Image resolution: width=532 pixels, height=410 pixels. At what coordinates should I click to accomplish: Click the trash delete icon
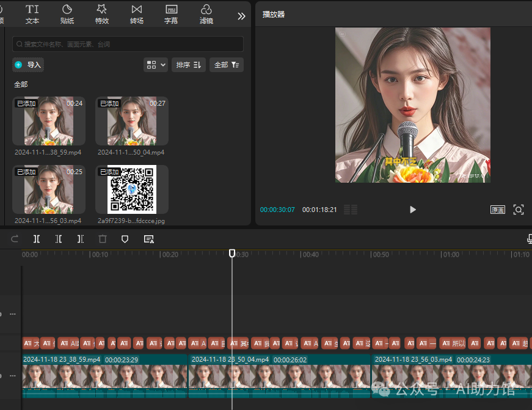click(x=103, y=239)
